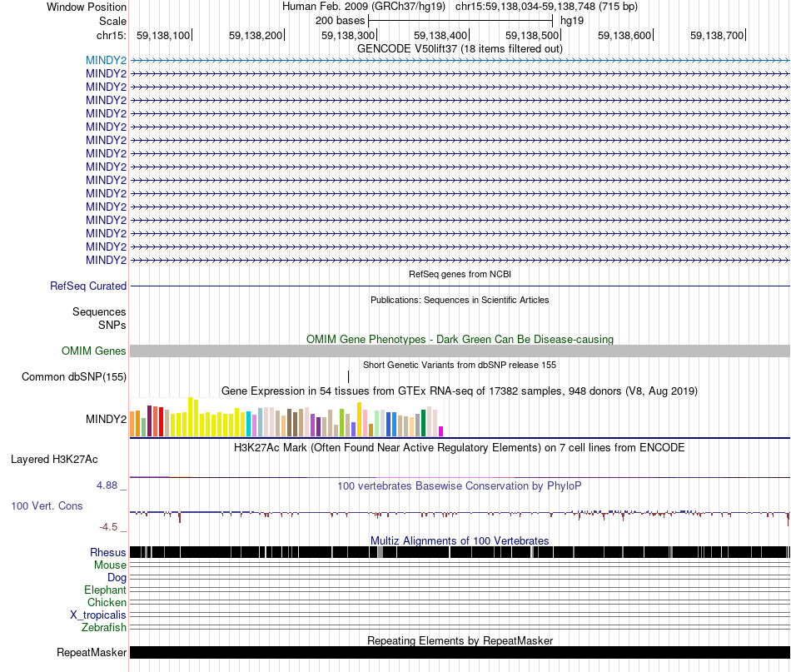Click the Rhesus alignment label
Image resolution: width=791 pixels, height=672 pixels.
coord(108,552)
